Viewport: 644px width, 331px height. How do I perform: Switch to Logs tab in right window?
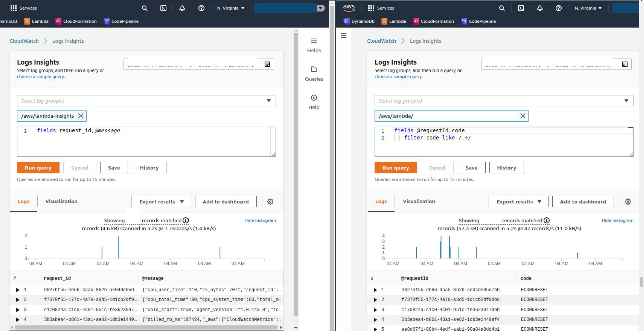pyautogui.click(x=381, y=201)
